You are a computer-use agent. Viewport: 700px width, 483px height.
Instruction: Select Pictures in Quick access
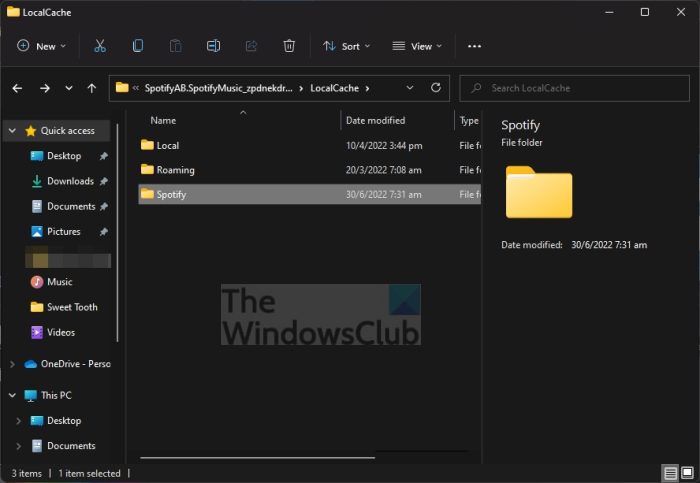click(x=63, y=232)
